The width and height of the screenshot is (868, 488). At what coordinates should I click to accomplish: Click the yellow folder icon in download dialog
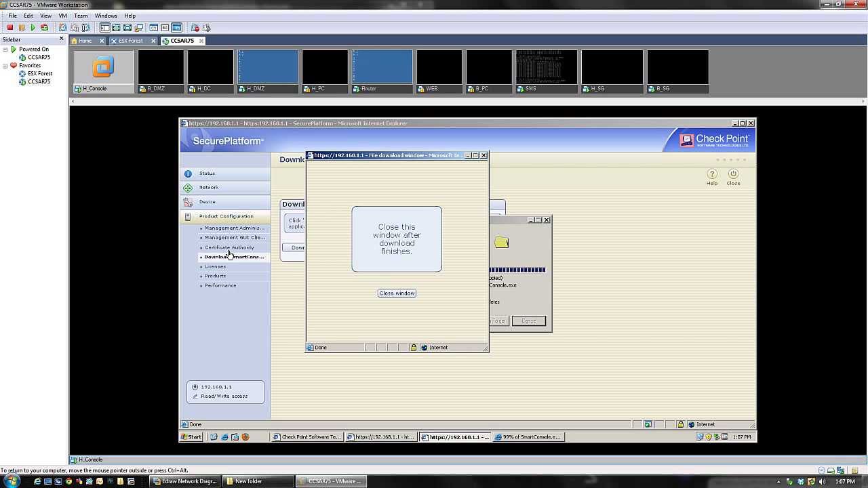(501, 242)
